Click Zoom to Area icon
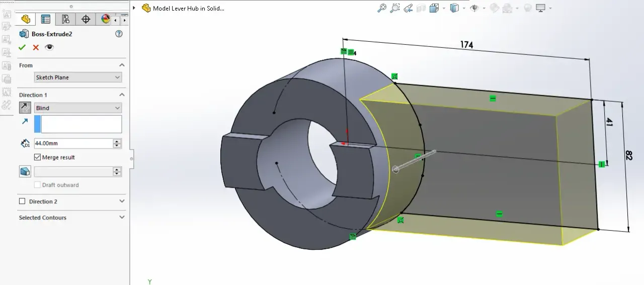The width and height of the screenshot is (644, 285). pos(395,8)
